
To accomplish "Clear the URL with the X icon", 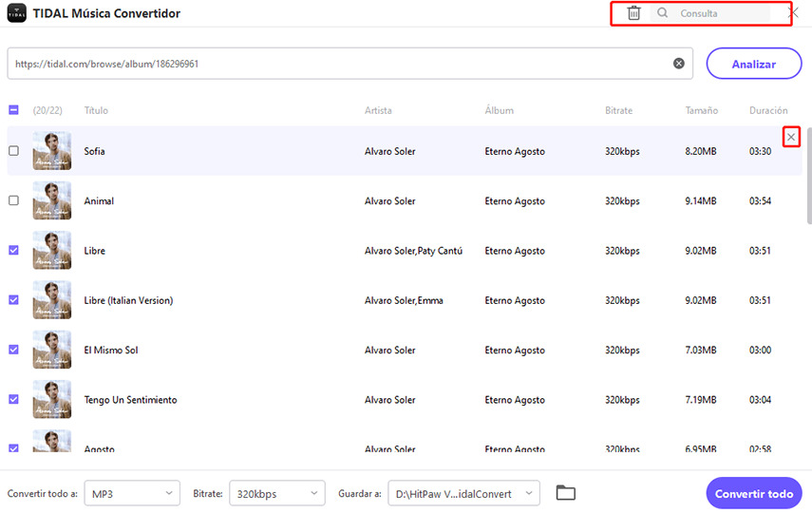I will click(x=678, y=64).
